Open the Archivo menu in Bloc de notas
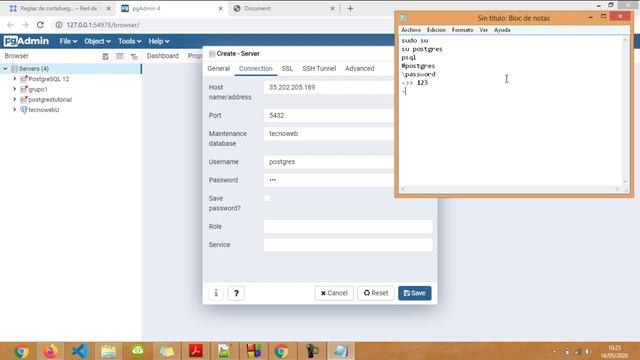This screenshot has height=360, width=640. (x=411, y=30)
